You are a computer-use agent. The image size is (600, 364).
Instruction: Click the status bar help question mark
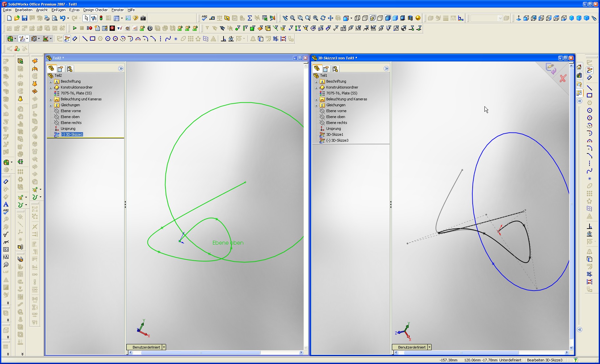(575, 360)
